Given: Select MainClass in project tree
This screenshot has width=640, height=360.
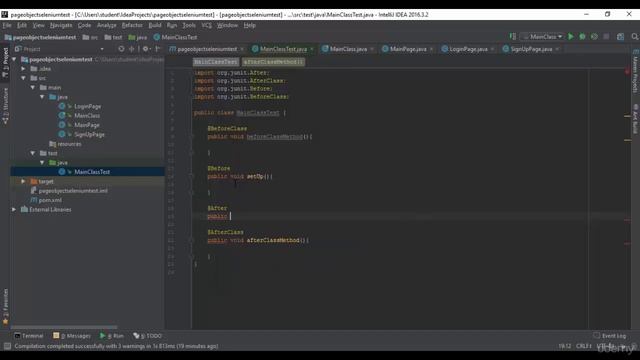Looking at the screenshot, I should point(87,116).
